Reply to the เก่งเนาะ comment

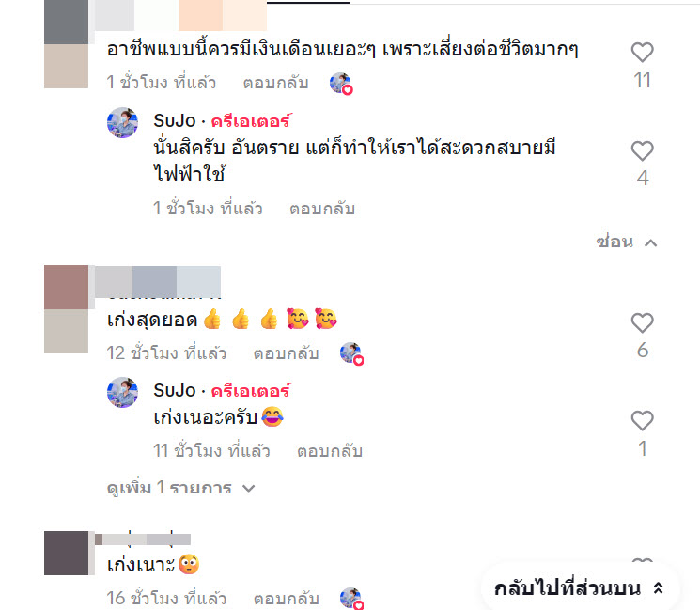pyautogui.click(x=287, y=599)
